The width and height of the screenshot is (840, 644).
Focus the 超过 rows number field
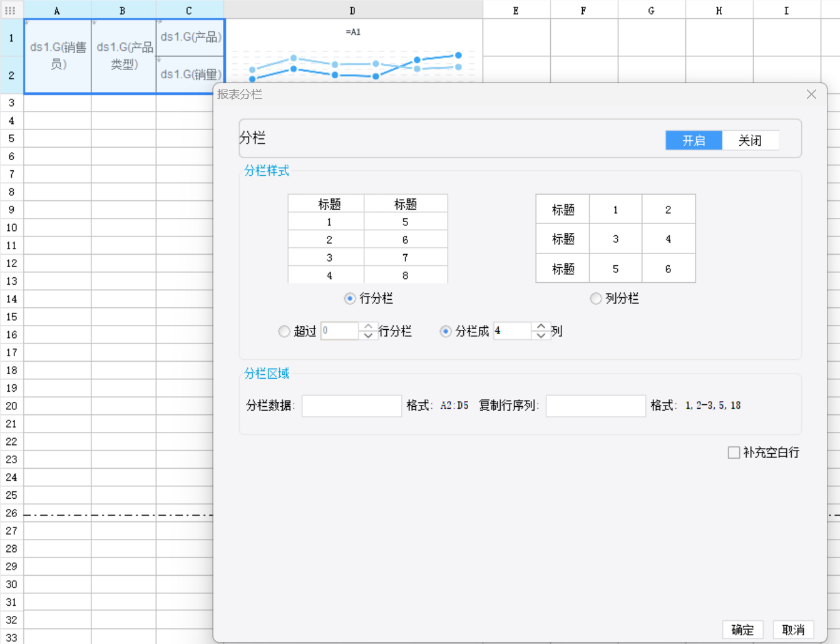pyautogui.click(x=340, y=331)
